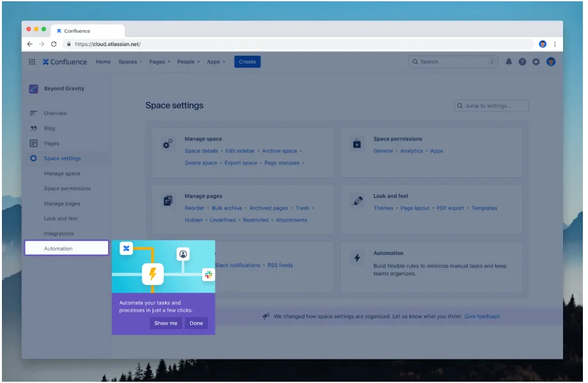Viewport: 588px width, 383px height.
Task: Click the Automation lightning bolt icon
Action: tap(358, 257)
